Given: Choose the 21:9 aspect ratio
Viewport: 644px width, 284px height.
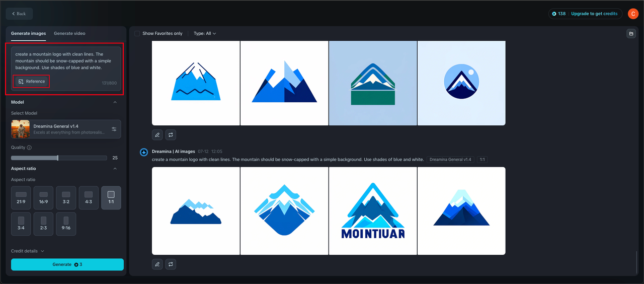Looking at the screenshot, I should coord(21,197).
